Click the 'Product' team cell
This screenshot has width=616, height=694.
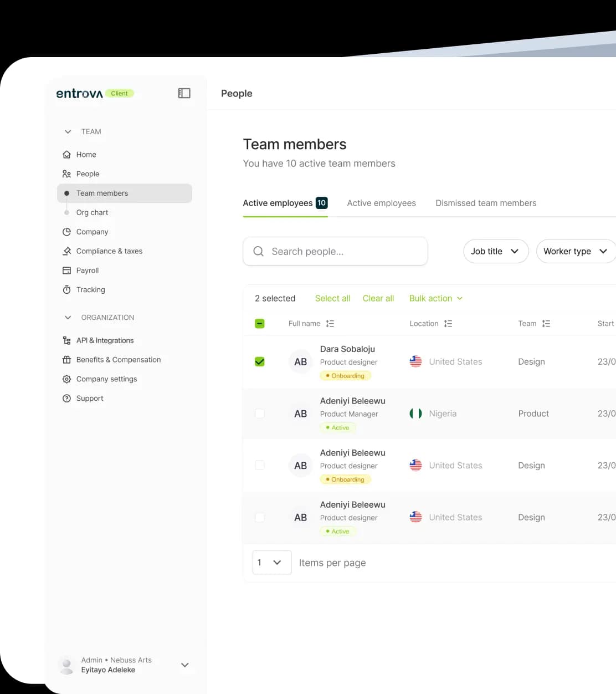click(x=533, y=414)
